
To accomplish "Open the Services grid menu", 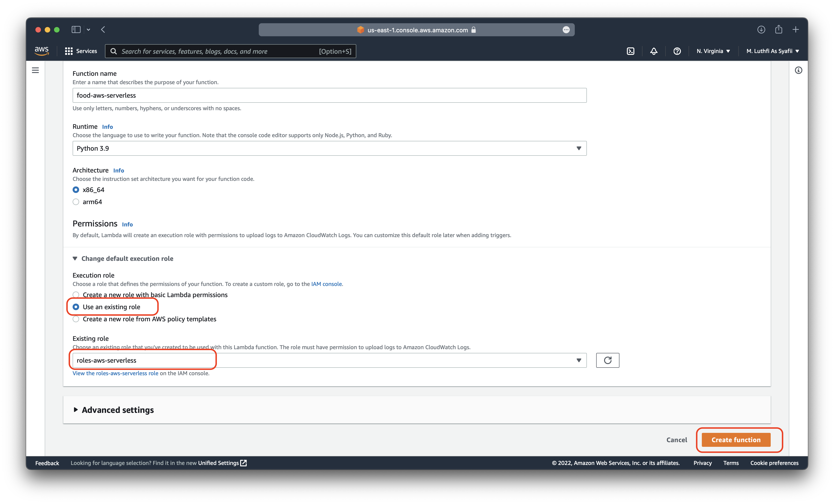I will tap(69, 51).
